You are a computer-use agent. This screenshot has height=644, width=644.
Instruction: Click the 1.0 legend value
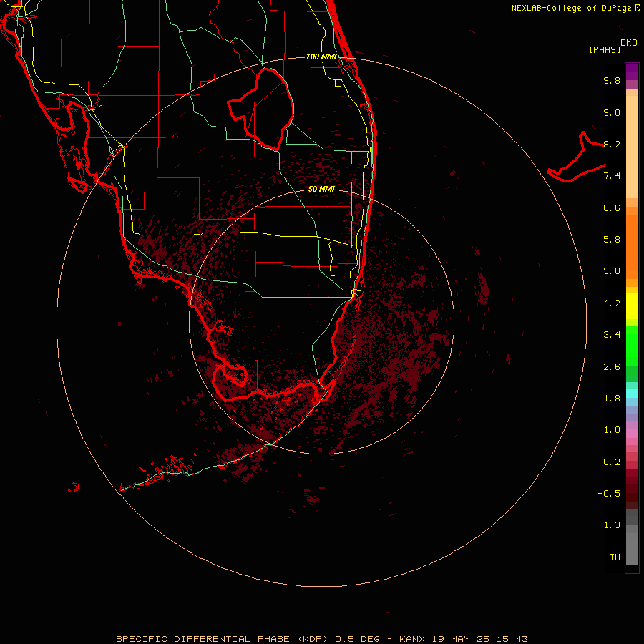(612, 430)
